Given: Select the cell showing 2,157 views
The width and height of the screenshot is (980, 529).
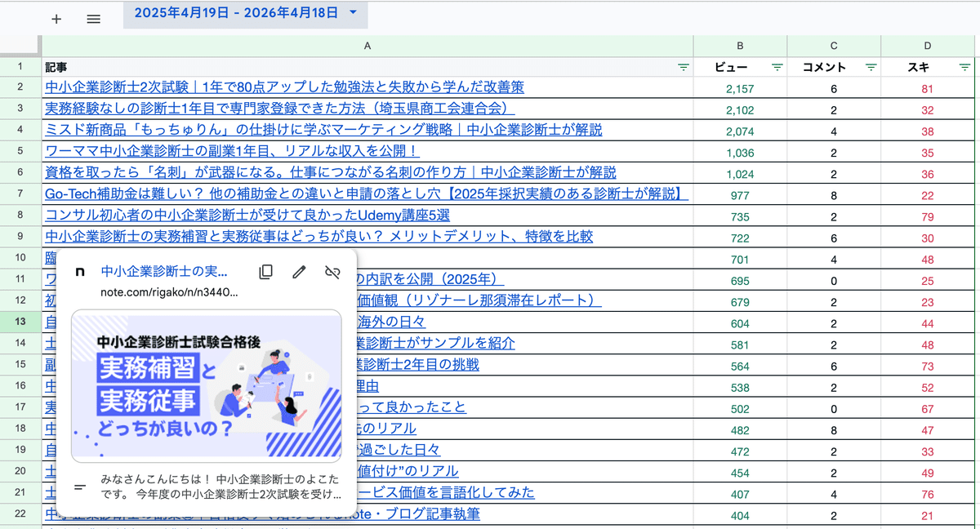Looking at the screenshot, I should click(739, 87).
